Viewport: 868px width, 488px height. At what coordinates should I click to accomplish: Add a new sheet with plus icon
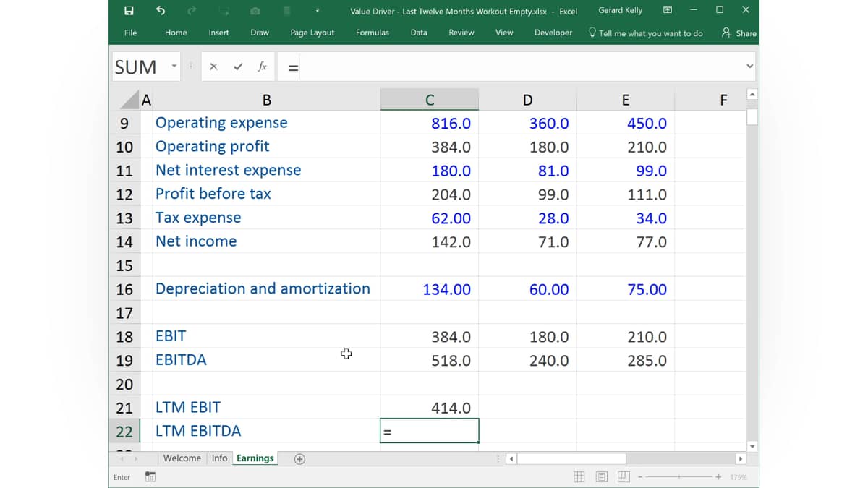299,459
